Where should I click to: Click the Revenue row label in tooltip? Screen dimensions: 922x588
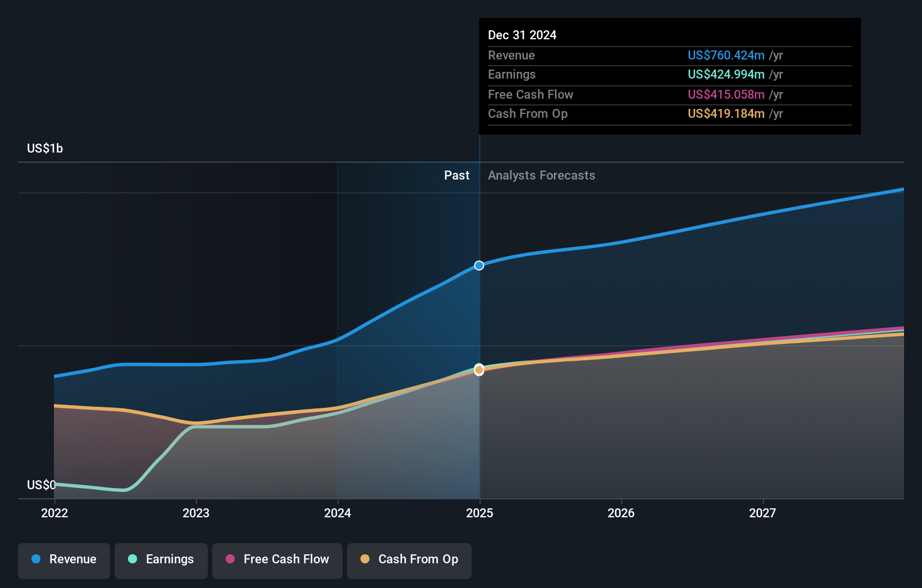coord(512,56)
